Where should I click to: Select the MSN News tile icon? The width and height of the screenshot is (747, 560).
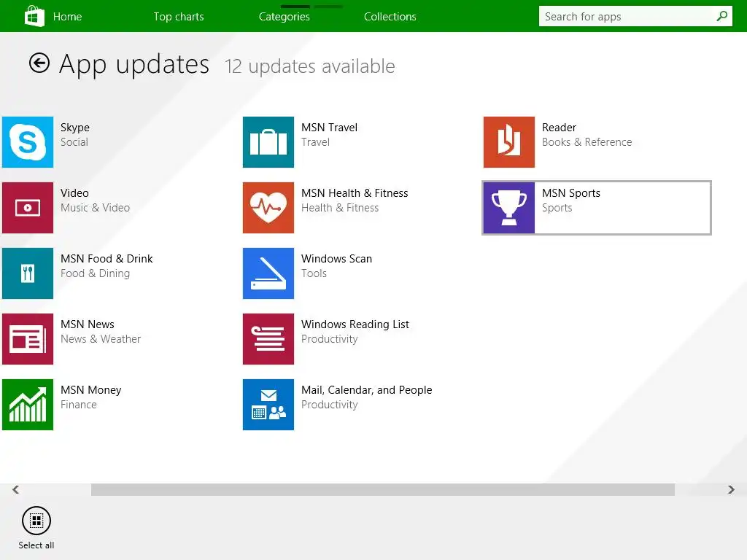pos(28,339)
